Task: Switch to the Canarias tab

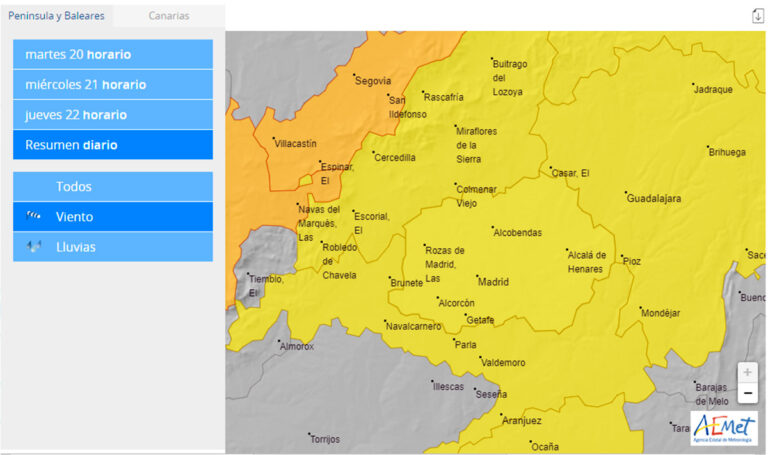Action: tap(168, 16)
